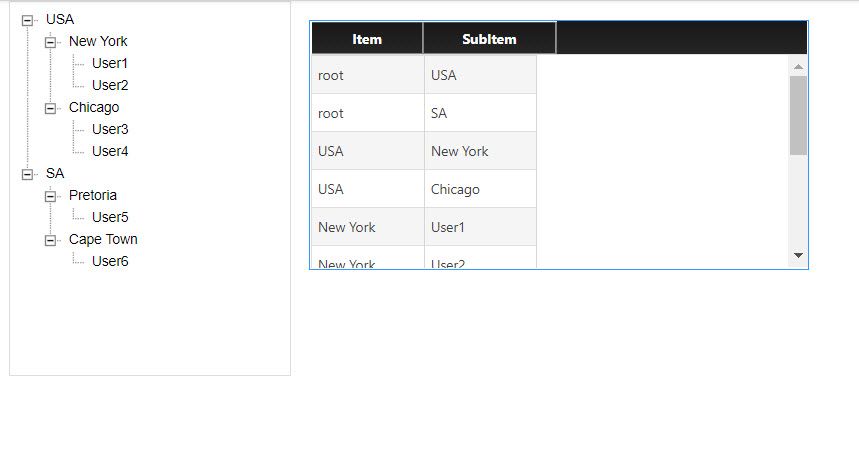Select Cape Town in the tree
Image resolution: width=859 pixels, height=457 pixels.
point(103,239)
